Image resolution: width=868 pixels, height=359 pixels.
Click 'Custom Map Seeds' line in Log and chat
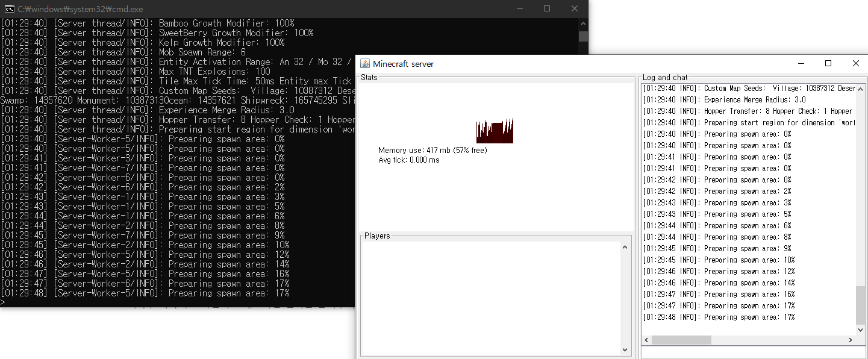coord(749,89)
